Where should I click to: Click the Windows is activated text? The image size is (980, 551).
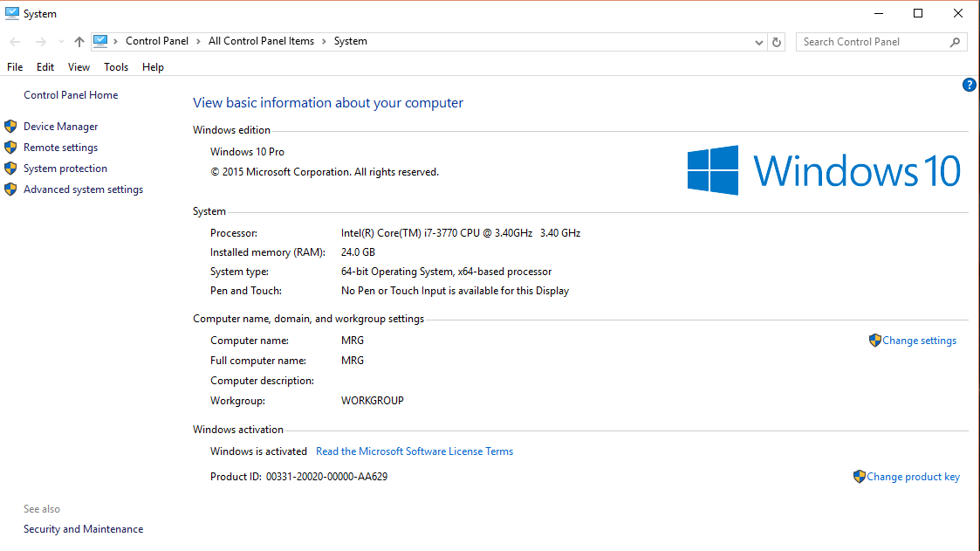click(258, 451)
